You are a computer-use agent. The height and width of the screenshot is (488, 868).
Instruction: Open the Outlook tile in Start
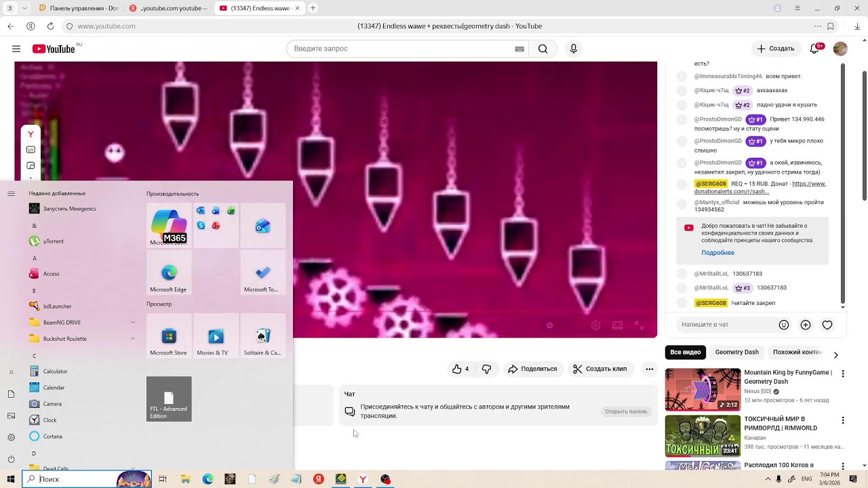[263, 226]
